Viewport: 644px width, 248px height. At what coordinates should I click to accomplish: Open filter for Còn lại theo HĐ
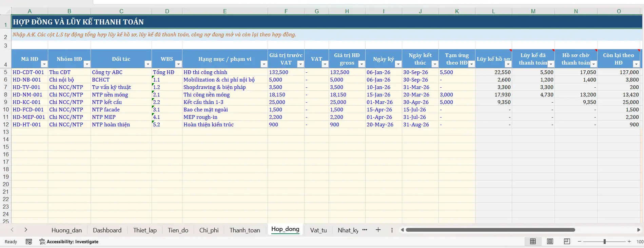click(636, 64)
